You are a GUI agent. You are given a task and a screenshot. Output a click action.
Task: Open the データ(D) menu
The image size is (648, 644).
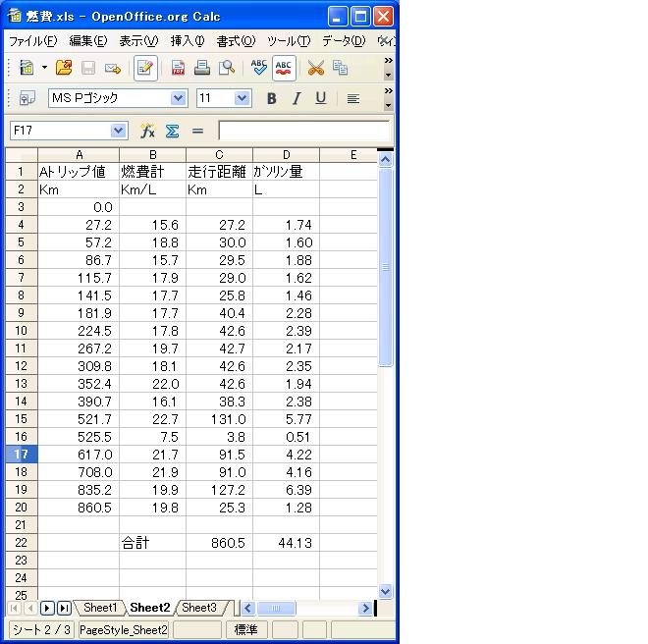344,41
